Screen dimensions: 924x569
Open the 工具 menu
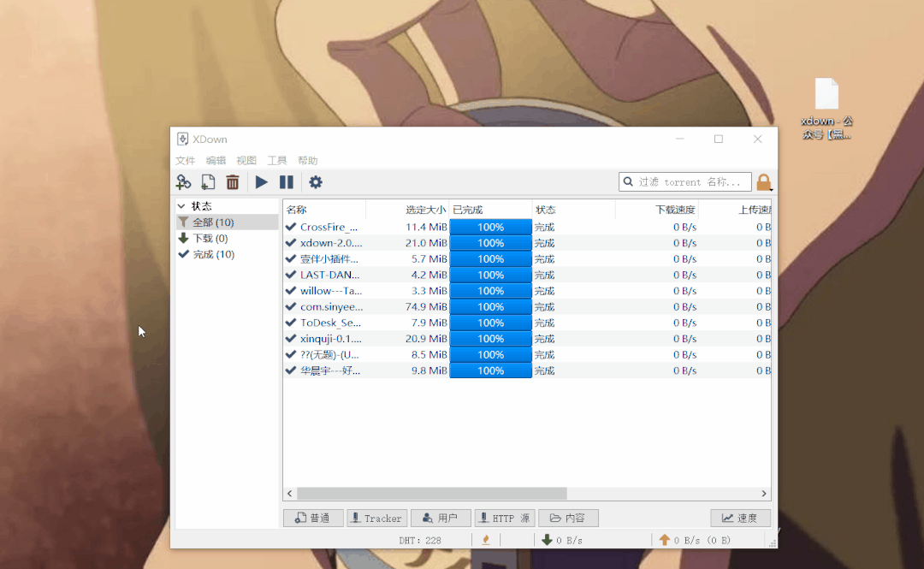coord(277,160)
